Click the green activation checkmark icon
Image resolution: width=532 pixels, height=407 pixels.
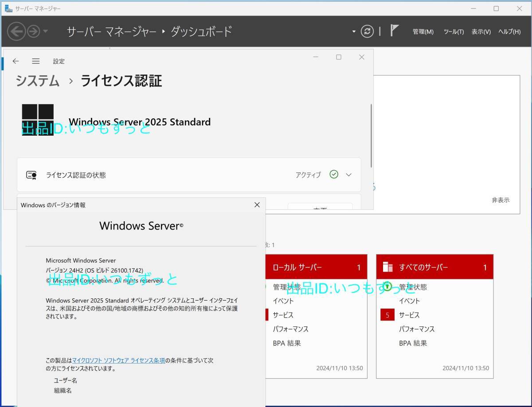point(334,174)
